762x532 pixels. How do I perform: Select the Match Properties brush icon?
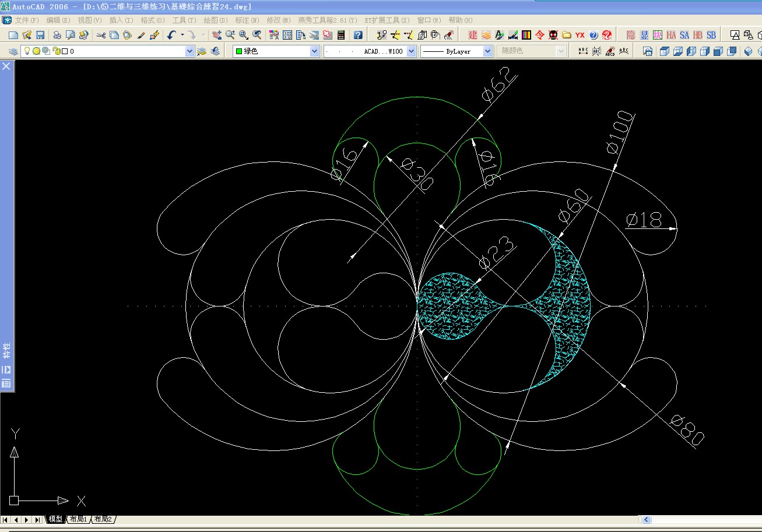(141, 35)
